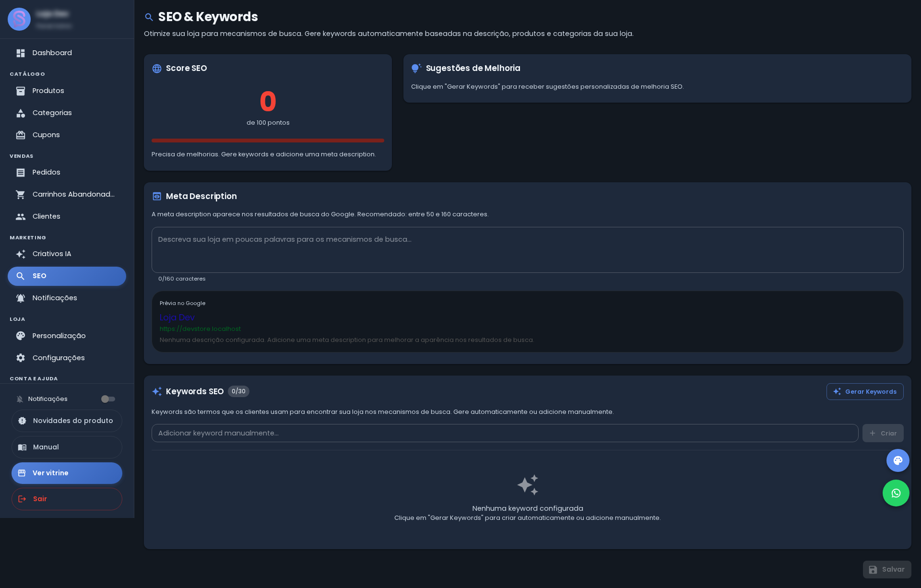921x588 pixels.
Task: Click the large sparkle empty-state icon
Action: [x=528, y=485]
